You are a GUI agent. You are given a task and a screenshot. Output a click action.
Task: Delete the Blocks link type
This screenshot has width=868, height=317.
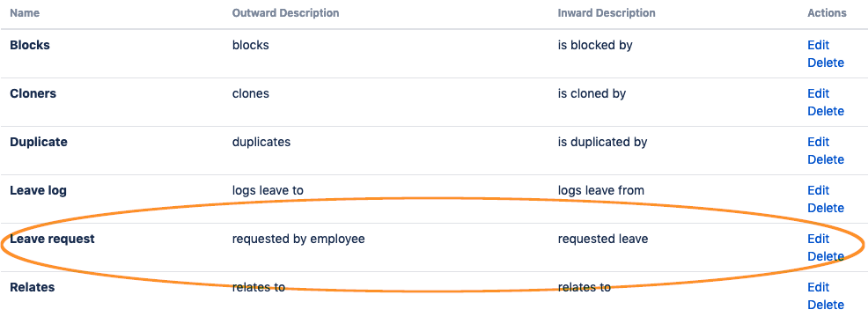click(826, 63)
